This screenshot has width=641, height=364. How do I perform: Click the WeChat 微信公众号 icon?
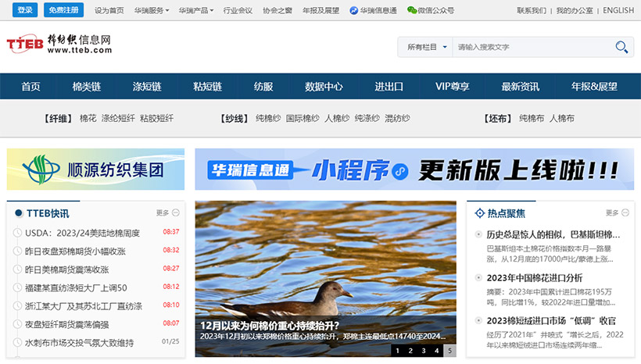[x=401, y=11]
